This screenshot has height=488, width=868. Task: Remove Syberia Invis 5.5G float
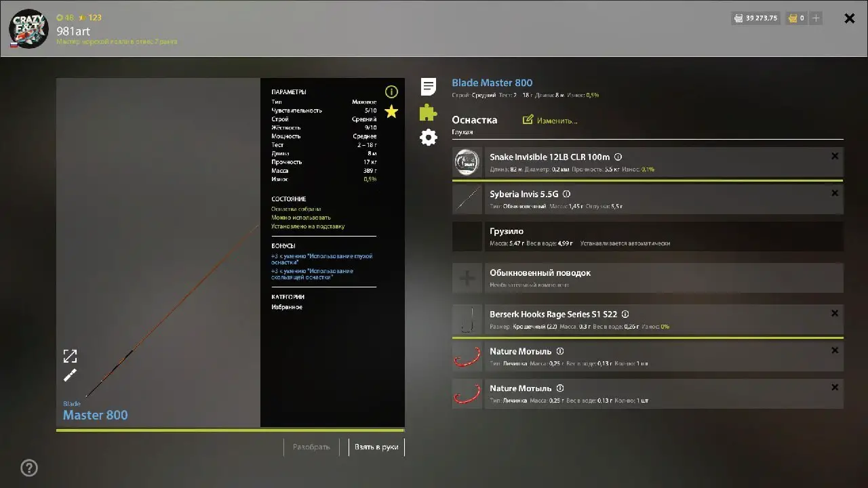[x=835, y=193]
